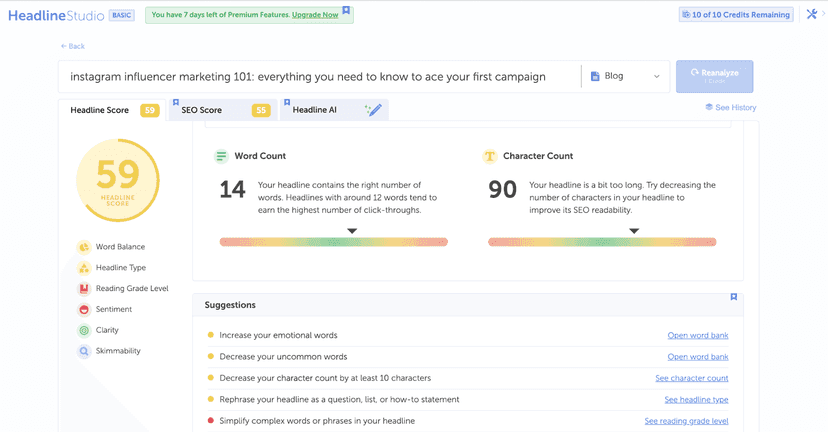Select Sentiment in the sidebar
Viewport: 828px width, 432px height.
114,309
